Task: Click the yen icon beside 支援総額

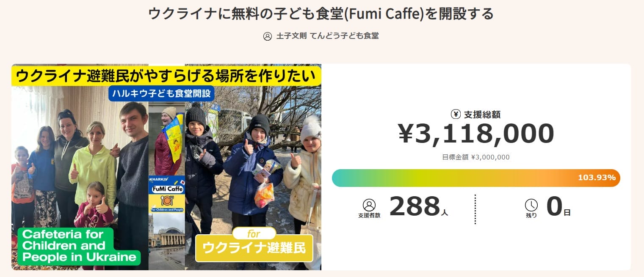Action: tap(456, 114)
